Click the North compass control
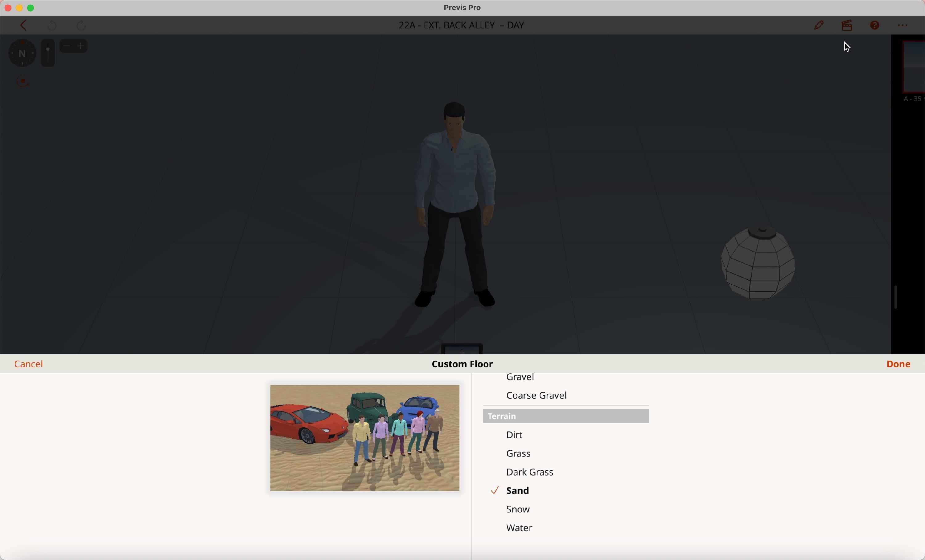The height and width of the screenshot is (560, 925). pyautogui.click(x=22, y=53)
